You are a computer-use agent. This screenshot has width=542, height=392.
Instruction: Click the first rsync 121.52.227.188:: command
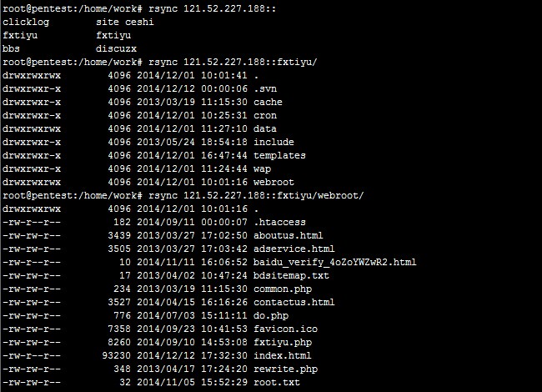click(213, 8)
